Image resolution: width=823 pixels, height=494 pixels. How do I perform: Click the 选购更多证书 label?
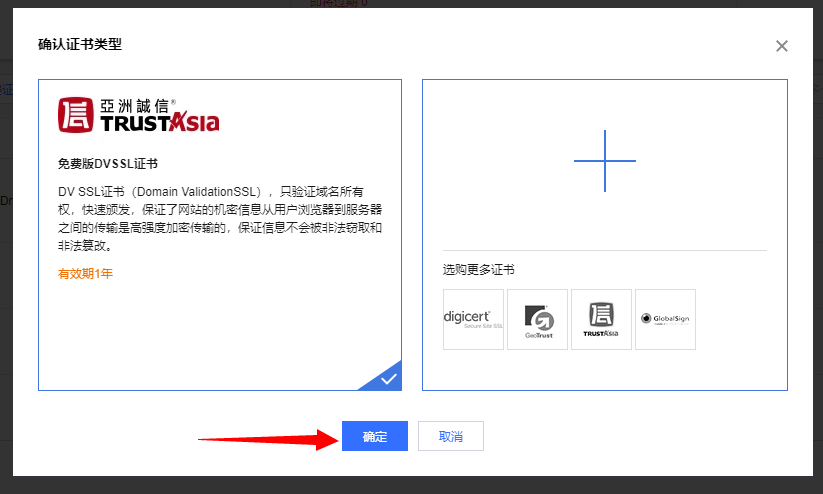[x=479, y=270]
